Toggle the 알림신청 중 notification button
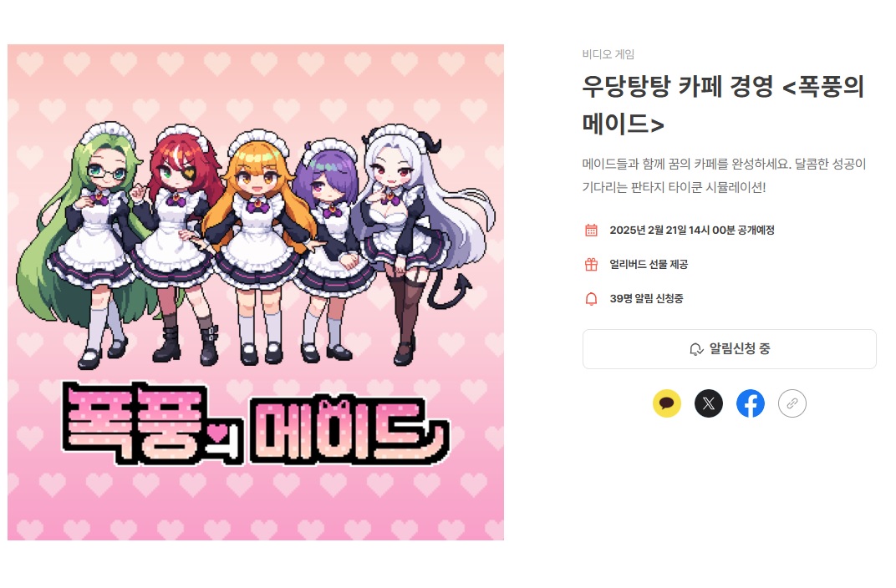The image size is (896, 588). (729, 349)
